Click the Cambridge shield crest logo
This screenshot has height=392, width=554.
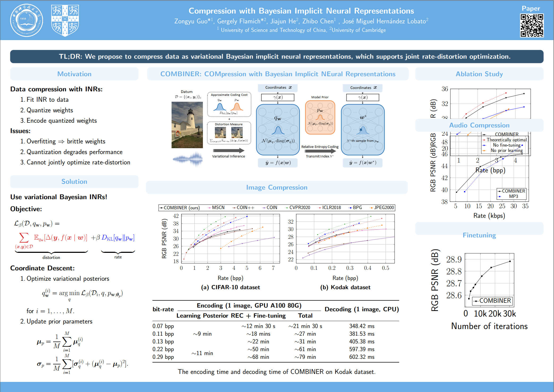pos(65,20)
